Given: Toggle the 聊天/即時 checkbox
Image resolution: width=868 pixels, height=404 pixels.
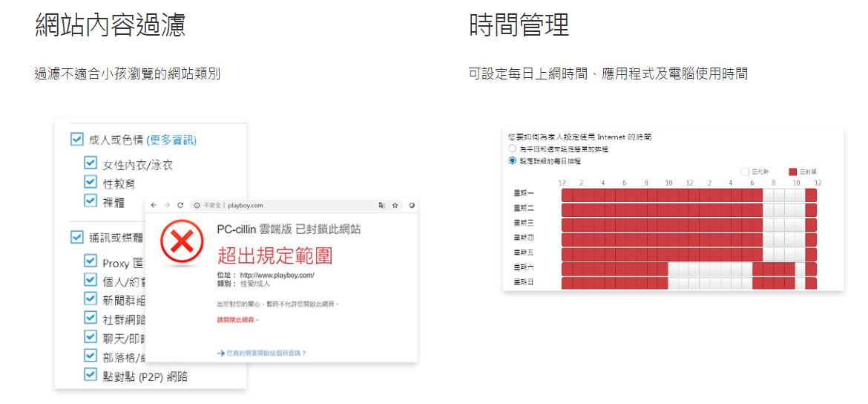Looking at the screenshot, I should (91, 336).
